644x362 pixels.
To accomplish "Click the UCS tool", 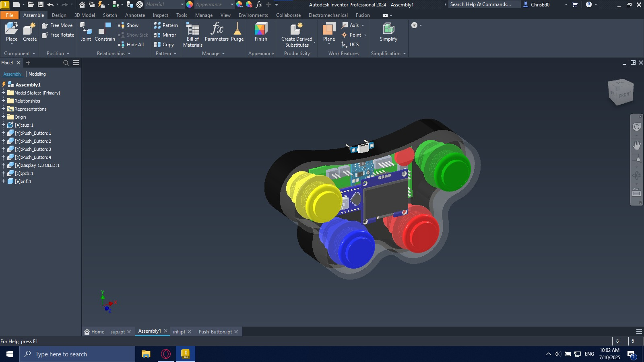I will [350, 45].
